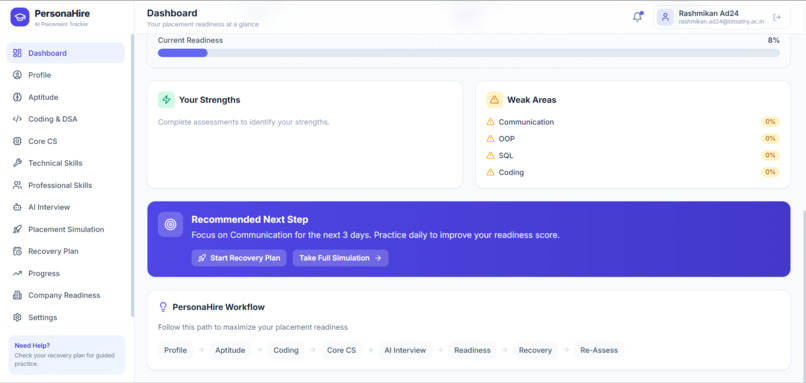This screenshot has width=806, height=383.
Task: Click the yellow warning Weak Areas icon
Action: [x=494, y=100]
